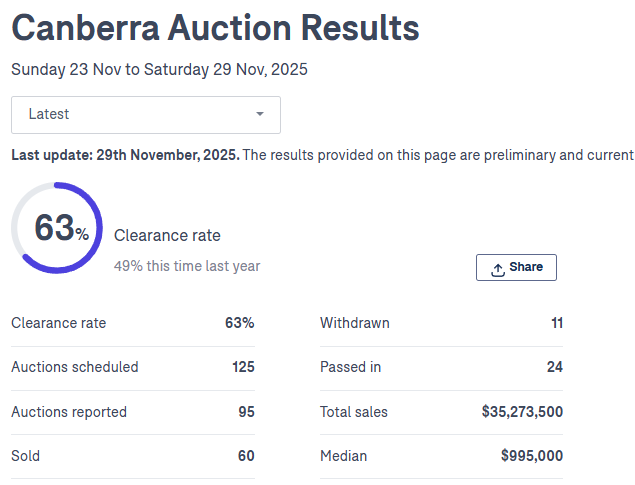The height and width of the screenshot is (485, 635).
Task: Click the Auctions reported value 95
Action: [x=246, y=412]
